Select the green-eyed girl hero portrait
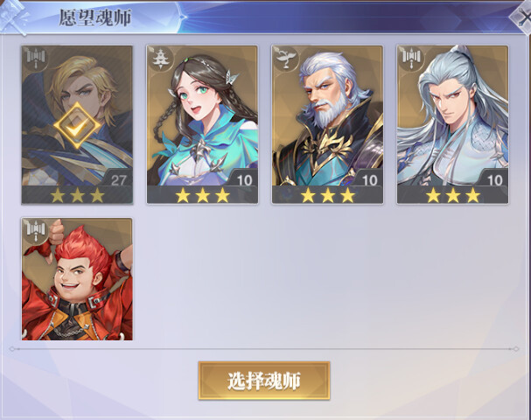The image size is (531, 420). click(x=202, y=115)
